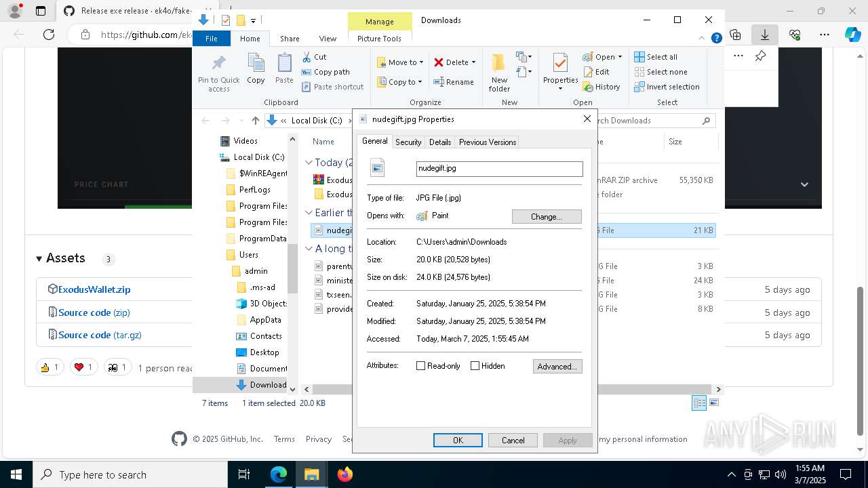The height and width of the screenshot is (488, 868).
Task: Switch Explorer to details view
Action: [x=699, y=403]
